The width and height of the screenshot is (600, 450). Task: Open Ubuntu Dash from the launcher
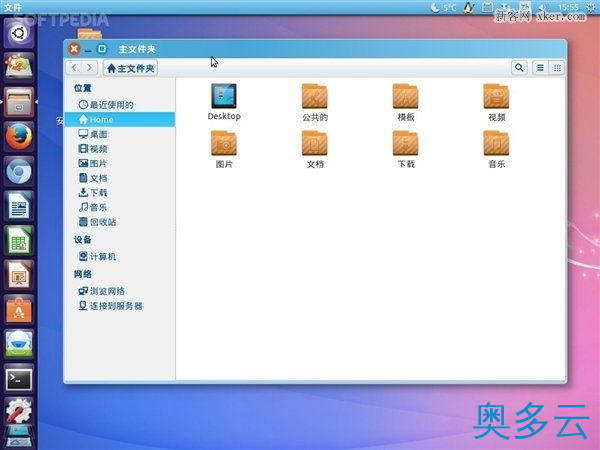point(19,33)
